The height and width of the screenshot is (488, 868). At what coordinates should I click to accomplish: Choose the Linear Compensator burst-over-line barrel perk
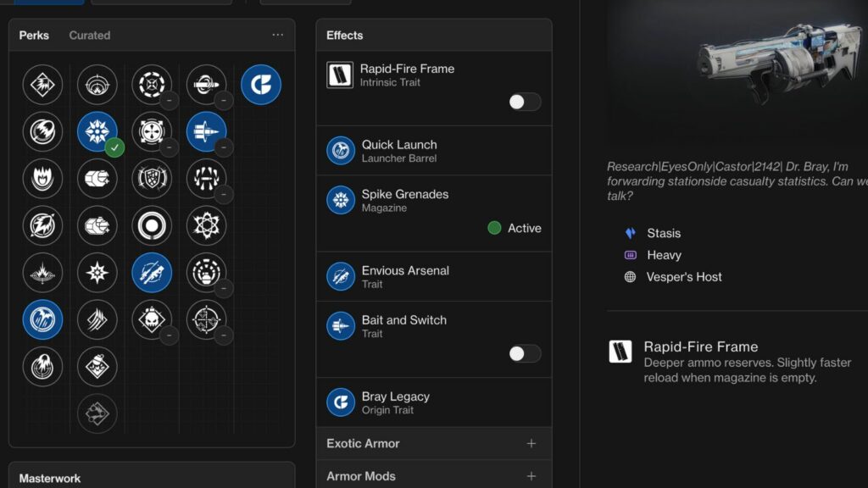pos(42,272)
